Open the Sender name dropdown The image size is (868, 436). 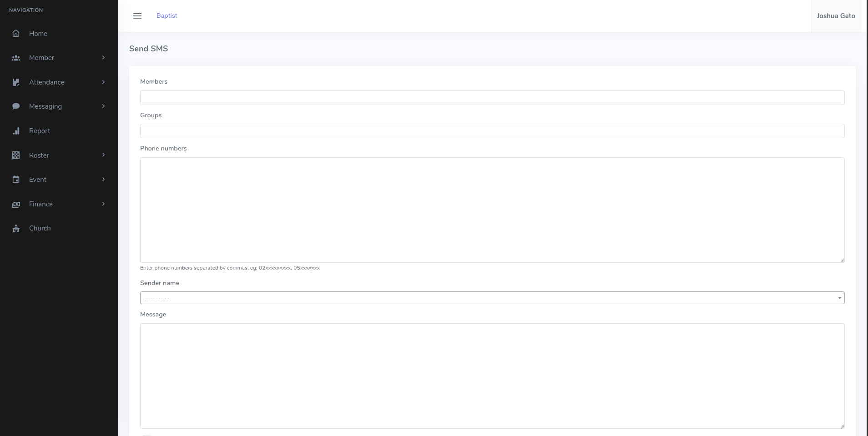pyautogui.click(x=492, y=298)
